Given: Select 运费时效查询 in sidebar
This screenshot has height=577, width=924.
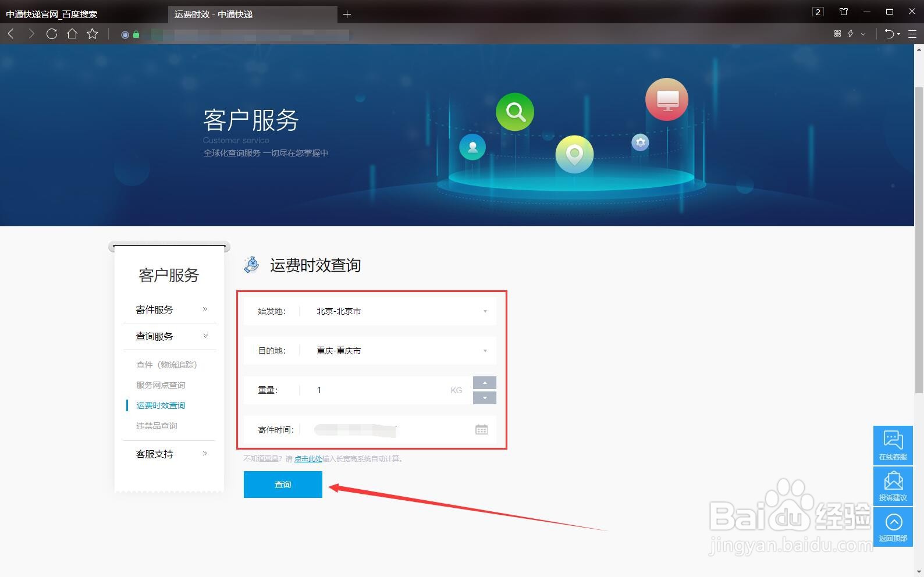Looking at the screenshot, I should pyautogui.click(x=161, y=405).
